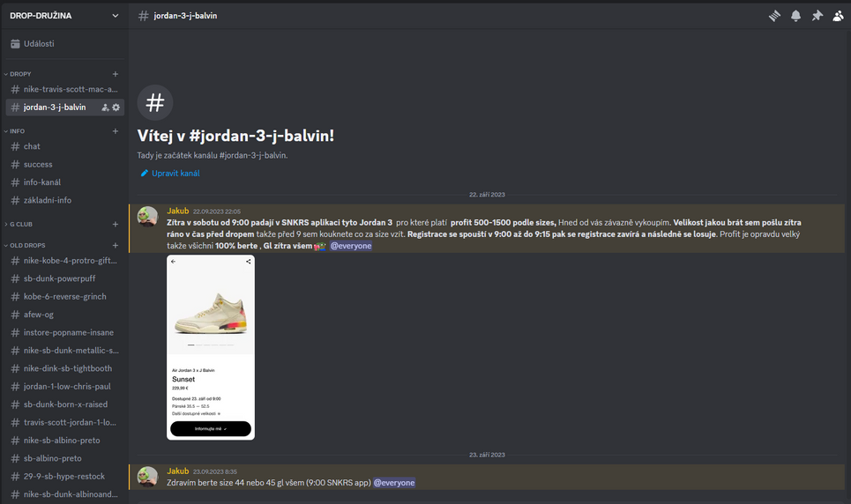Click Jakub's username on the first message

pos(178,211)
